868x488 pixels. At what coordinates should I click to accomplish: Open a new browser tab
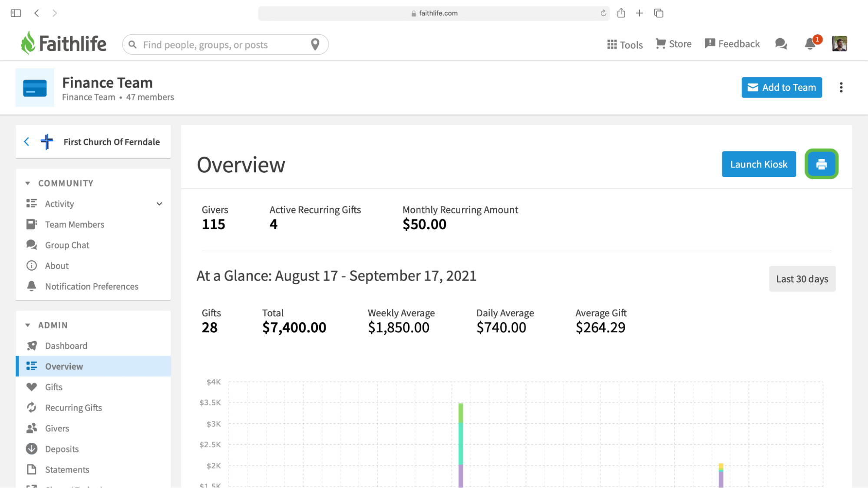coord(640,13)
